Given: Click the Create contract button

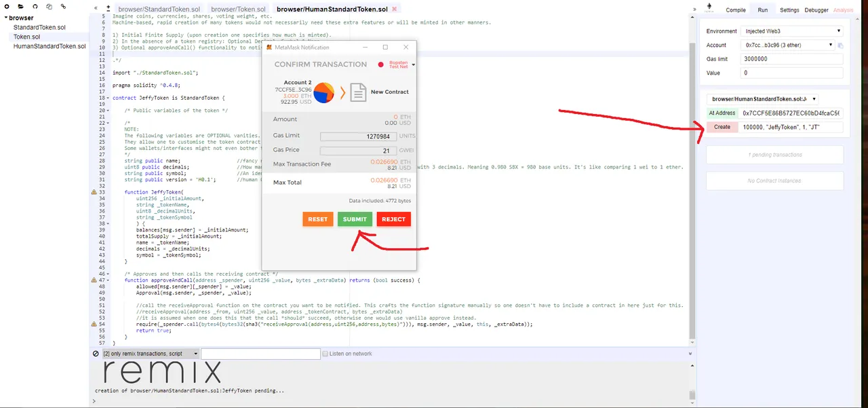Looking at the screenshot, I should click(x=722, y=127).
